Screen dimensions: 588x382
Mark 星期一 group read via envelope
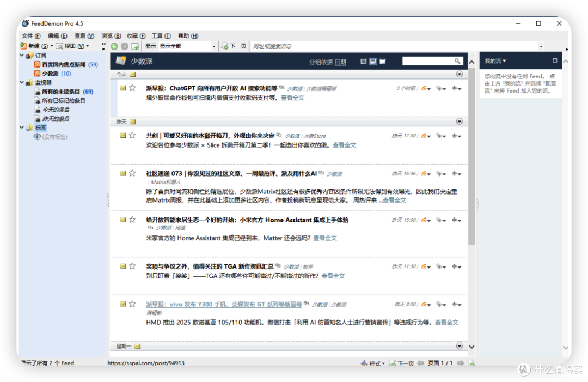(138, 347)
